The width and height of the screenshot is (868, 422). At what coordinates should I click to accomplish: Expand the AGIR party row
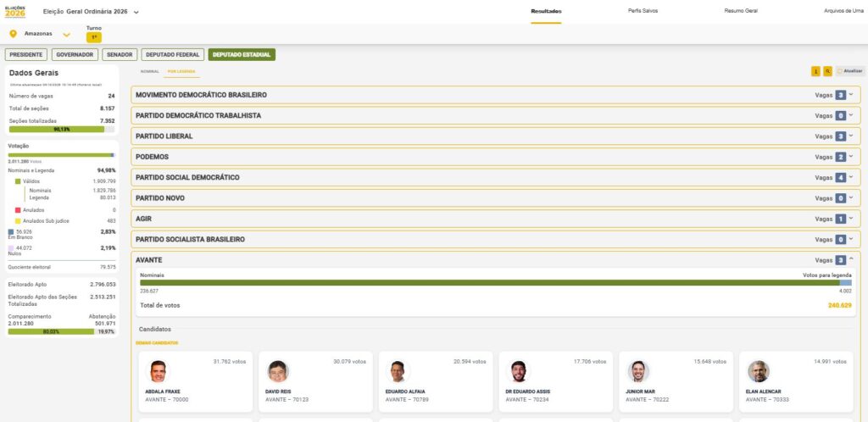pyautogui.click(x=495, y=219)
